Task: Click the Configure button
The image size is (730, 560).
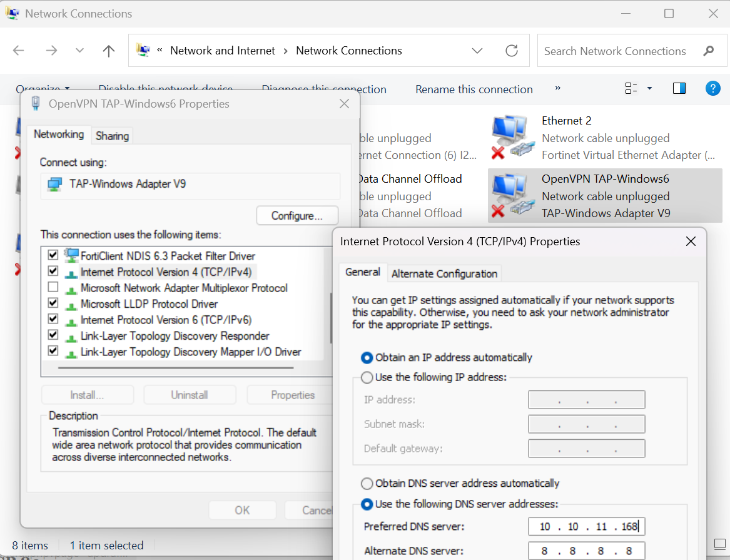Action: [297, 215]
